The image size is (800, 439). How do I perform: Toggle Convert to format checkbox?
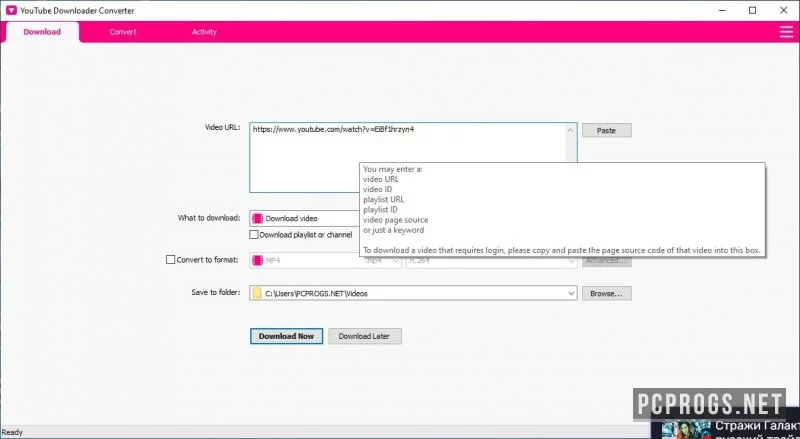click(170, 260)
